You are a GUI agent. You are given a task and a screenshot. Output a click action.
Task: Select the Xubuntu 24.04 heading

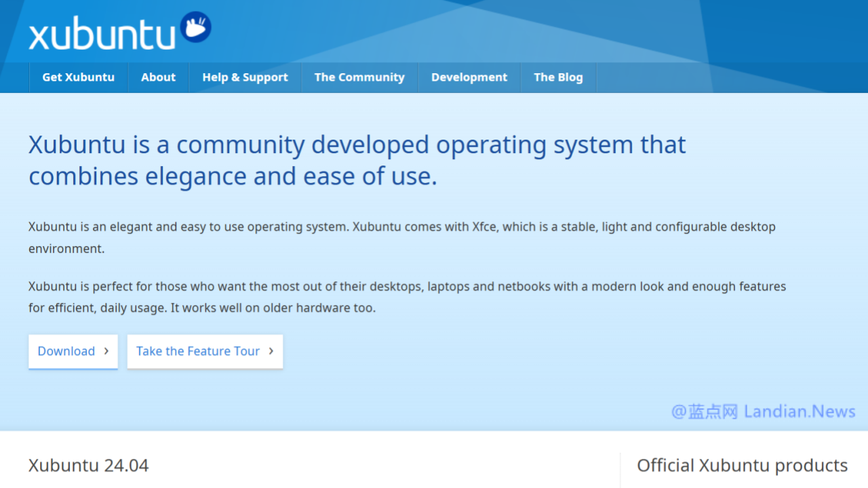(x=89, y=466)
